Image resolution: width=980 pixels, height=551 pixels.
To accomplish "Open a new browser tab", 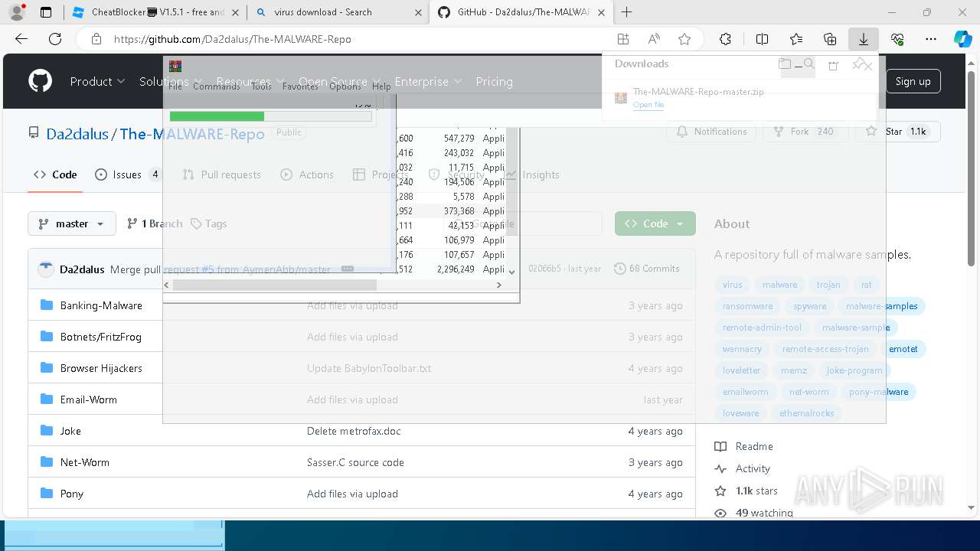I will tap(627, 12).
